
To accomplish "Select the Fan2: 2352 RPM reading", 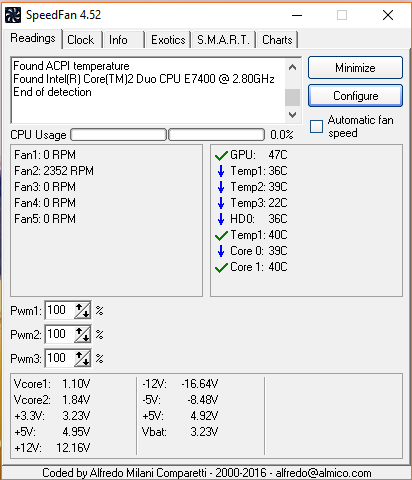I will coord(54,171).
